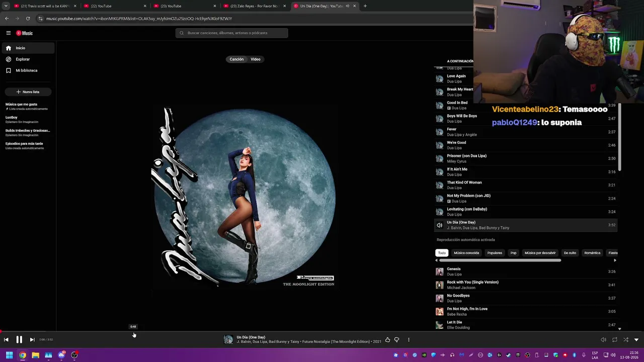Play Genesis from autoplay suggestions

(526, 271)
